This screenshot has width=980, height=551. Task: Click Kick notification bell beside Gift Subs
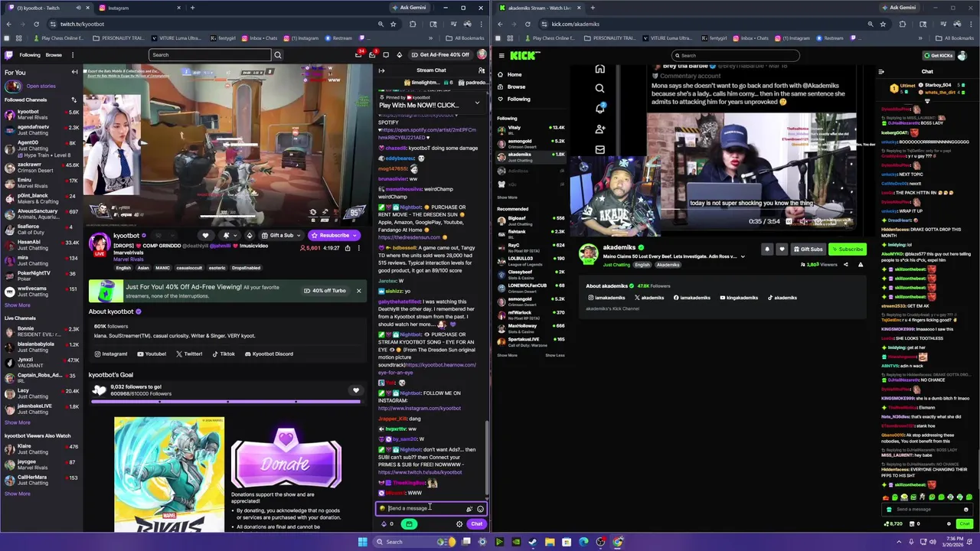[x=767, y=249]
